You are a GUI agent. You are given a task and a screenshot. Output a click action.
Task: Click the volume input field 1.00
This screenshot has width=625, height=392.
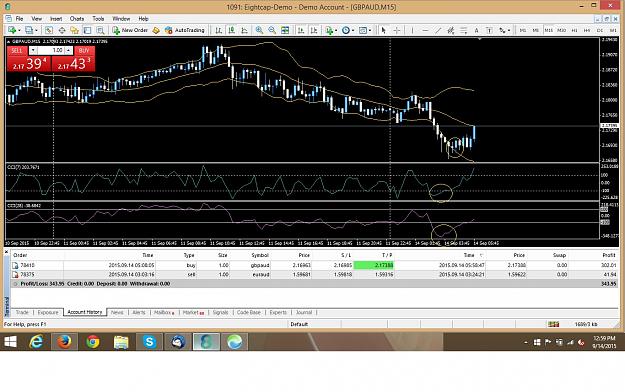(x=51, y=51)
